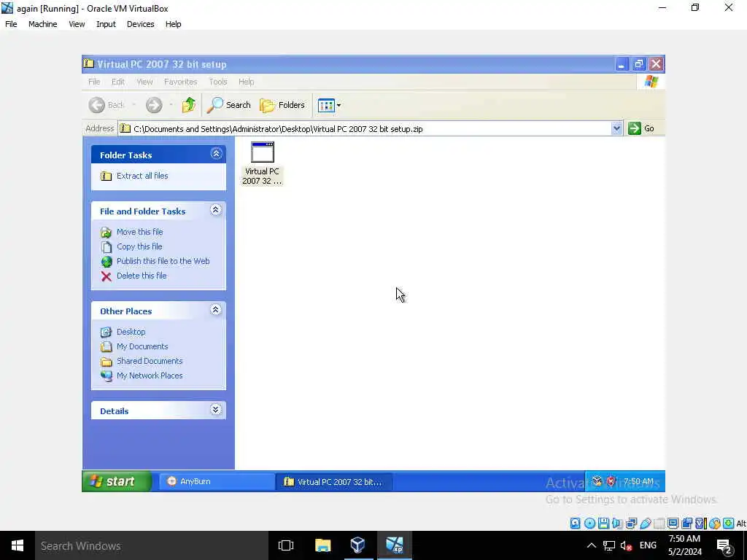Open host File Explorer taskbar icon
The width and height of the screenshot is (747, 560).
pos(323,545)
